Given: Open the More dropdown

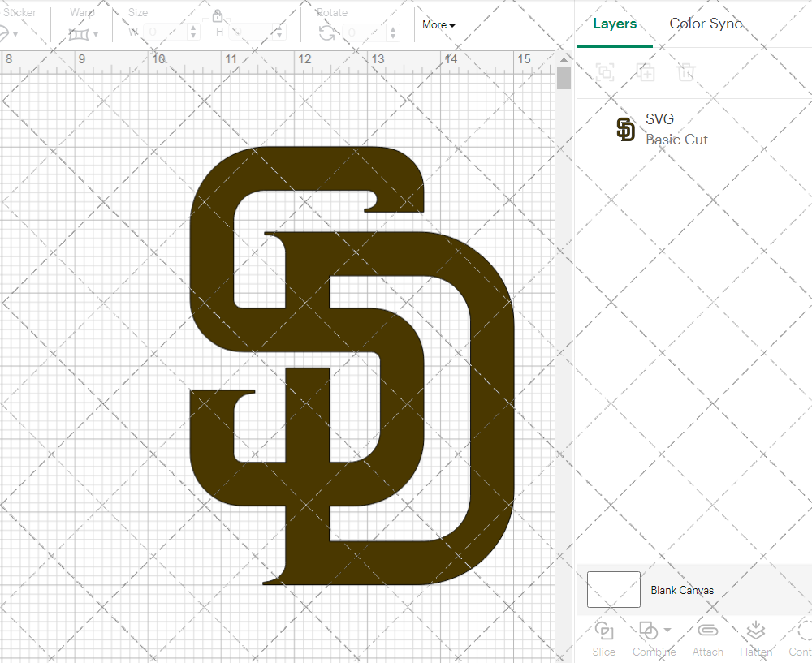Looking at the screenshot, I should tap(438, 24).
